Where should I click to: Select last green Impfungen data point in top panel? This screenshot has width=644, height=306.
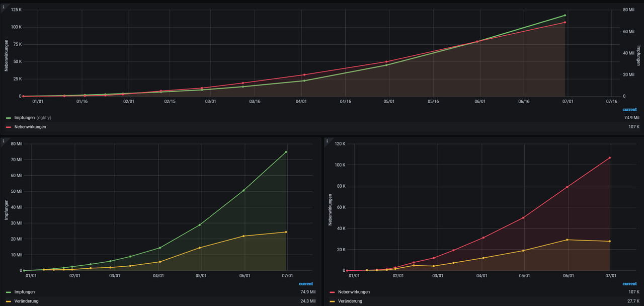[x=565, y=15]
